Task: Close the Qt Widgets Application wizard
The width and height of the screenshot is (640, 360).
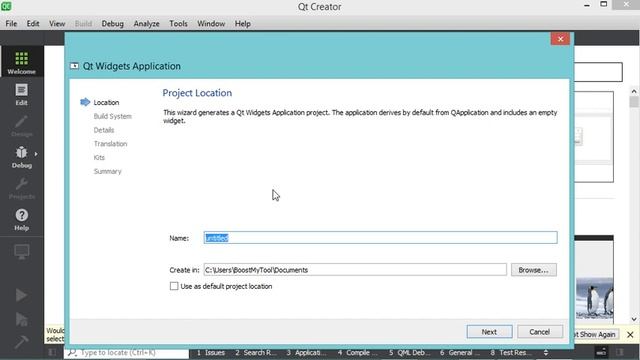Action: (560, 39)
